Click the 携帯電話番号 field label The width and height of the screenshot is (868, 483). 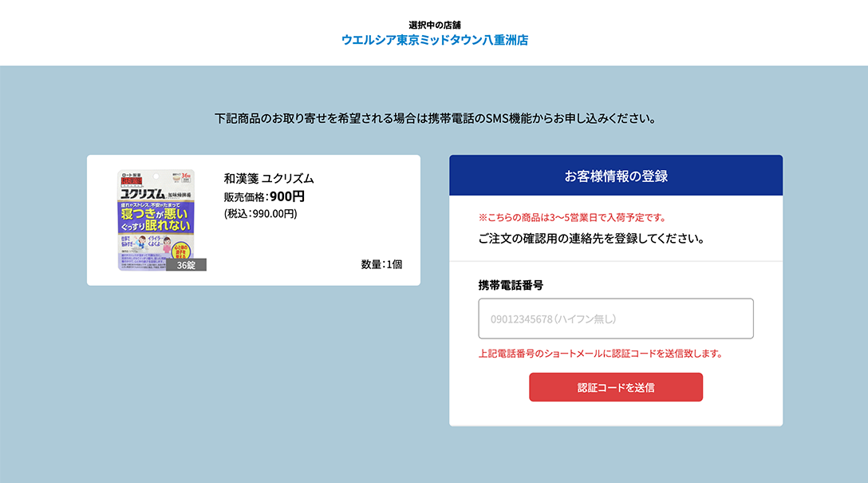(511, 285)
